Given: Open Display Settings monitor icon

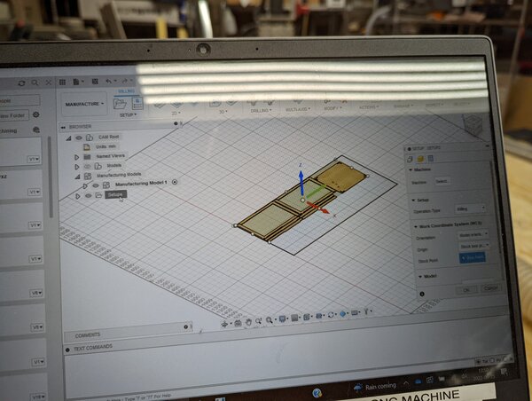Looking at the screenshot, I should pos(282,318).
